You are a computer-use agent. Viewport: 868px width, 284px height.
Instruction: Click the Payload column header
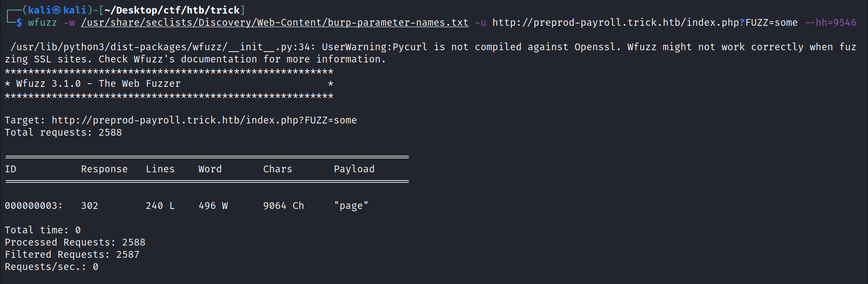354,169
